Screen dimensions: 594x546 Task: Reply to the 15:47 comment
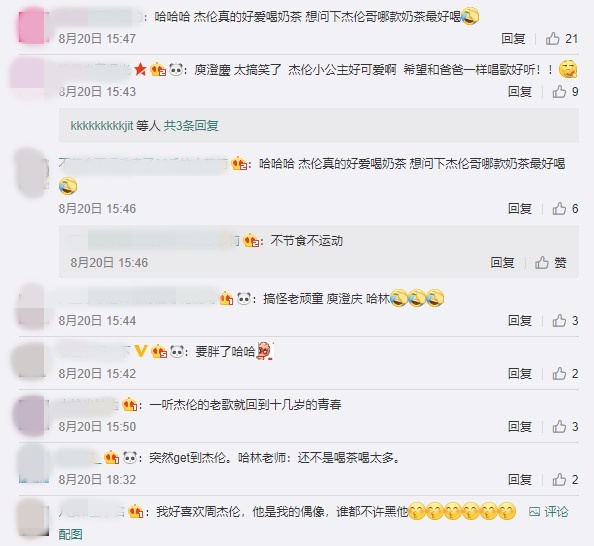(x=513, y=39)
